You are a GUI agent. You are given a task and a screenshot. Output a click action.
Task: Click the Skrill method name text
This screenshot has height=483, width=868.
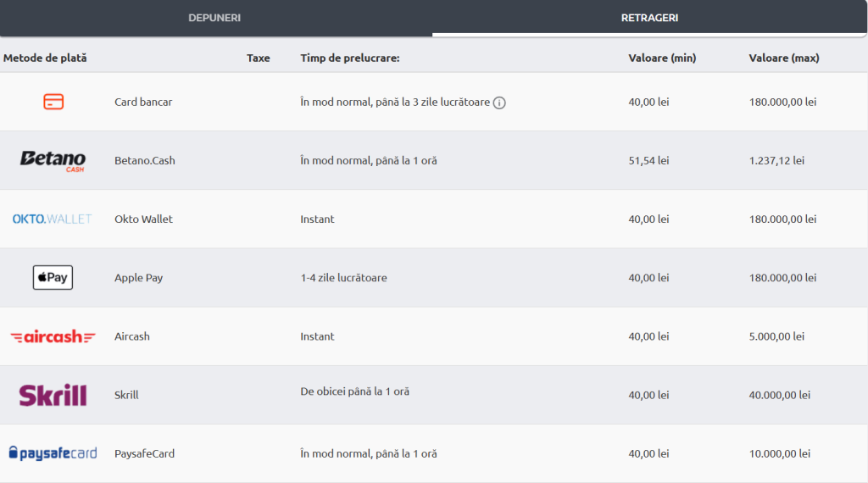click(126, 395)
